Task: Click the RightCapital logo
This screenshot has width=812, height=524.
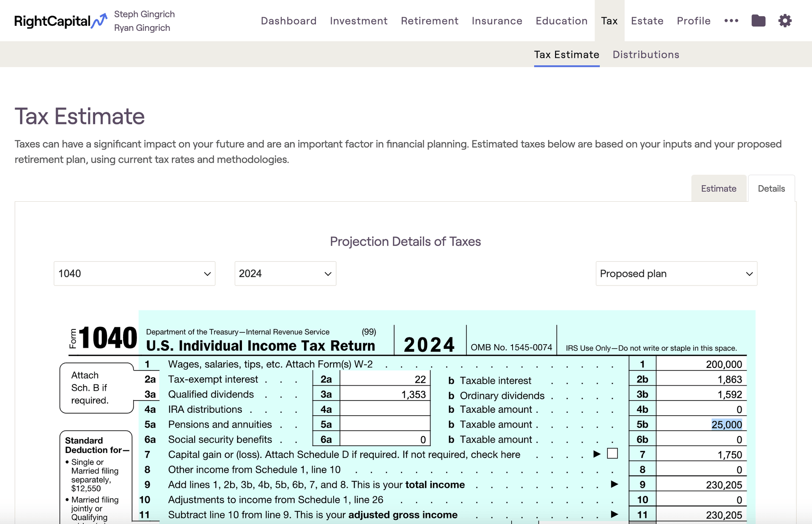Action: (60, 21)
